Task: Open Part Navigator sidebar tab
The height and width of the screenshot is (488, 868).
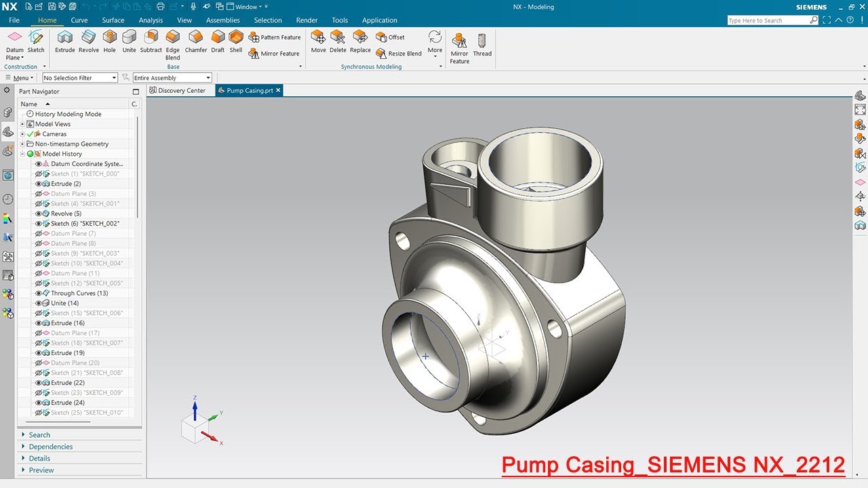Action: pos(8,131)
